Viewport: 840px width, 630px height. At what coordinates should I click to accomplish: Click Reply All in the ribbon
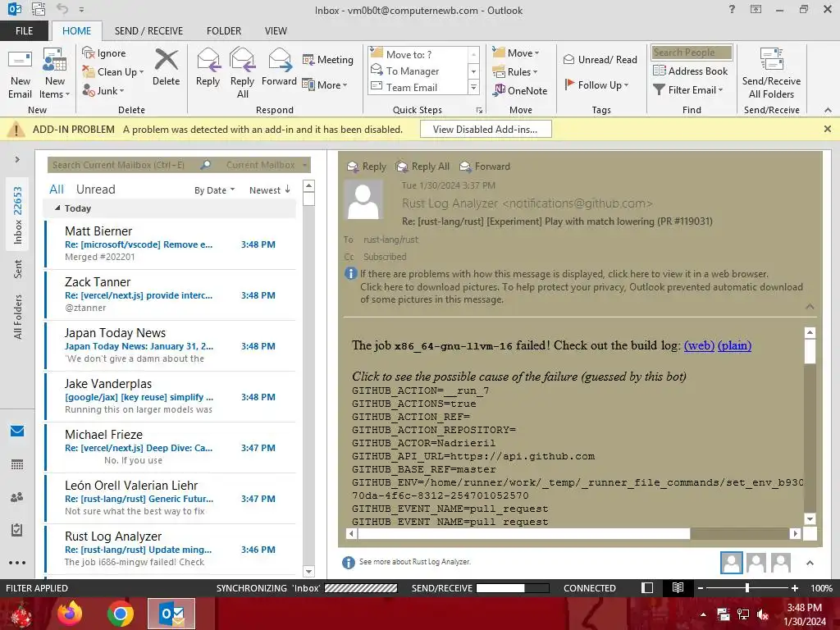[242, 74]
